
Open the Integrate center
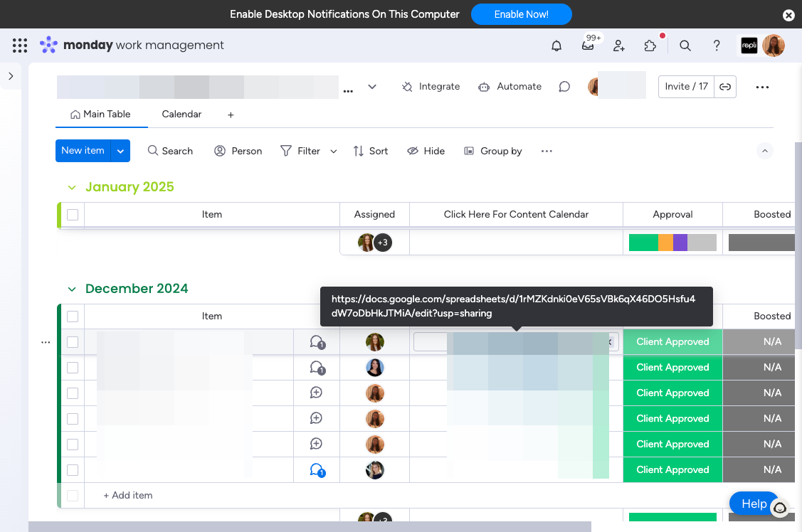[x=431, y=86]
